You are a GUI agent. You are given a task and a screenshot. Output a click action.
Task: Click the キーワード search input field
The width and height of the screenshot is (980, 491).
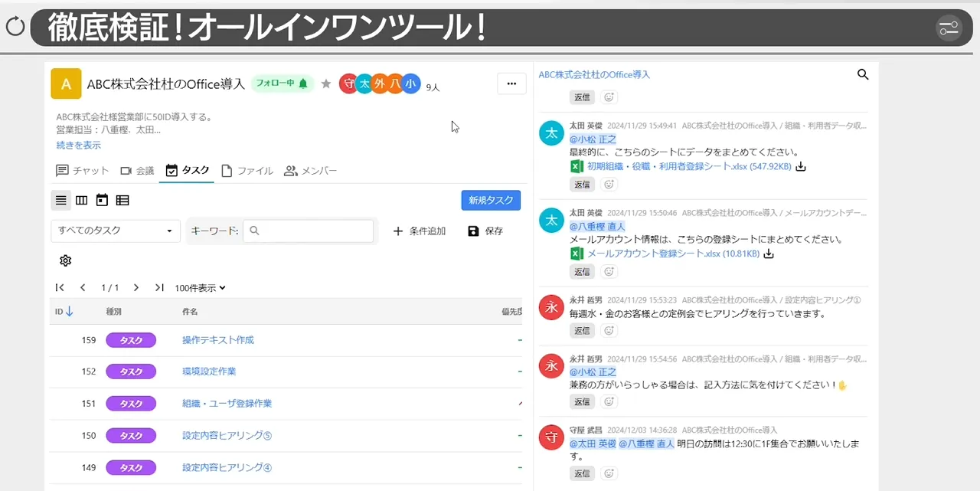tap(309, 231)
